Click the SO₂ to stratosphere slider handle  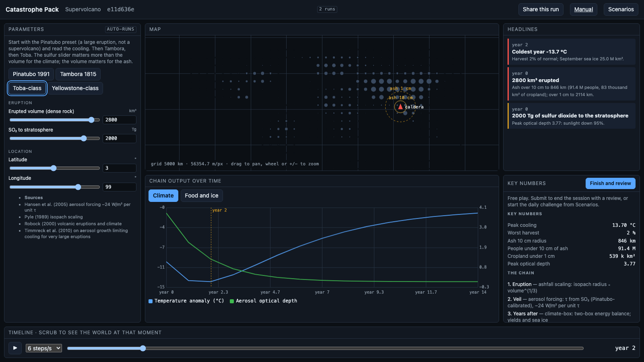(84, 138)
